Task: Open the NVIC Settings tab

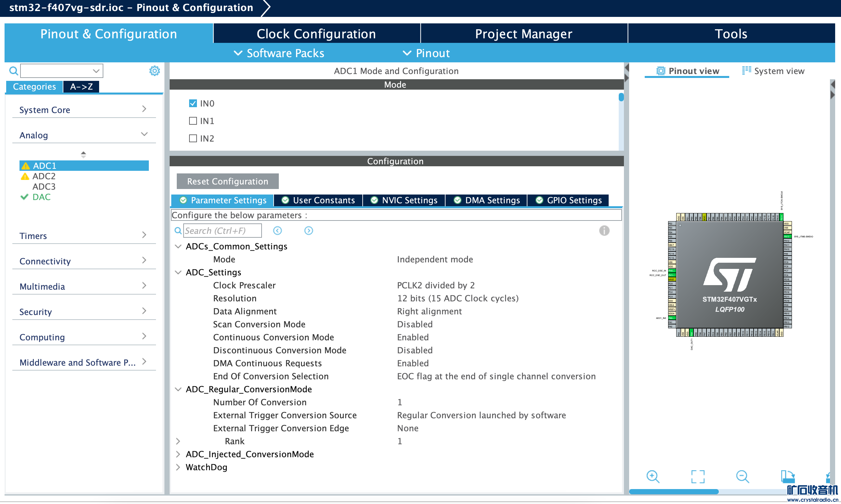Action: (x=404, y=200)
